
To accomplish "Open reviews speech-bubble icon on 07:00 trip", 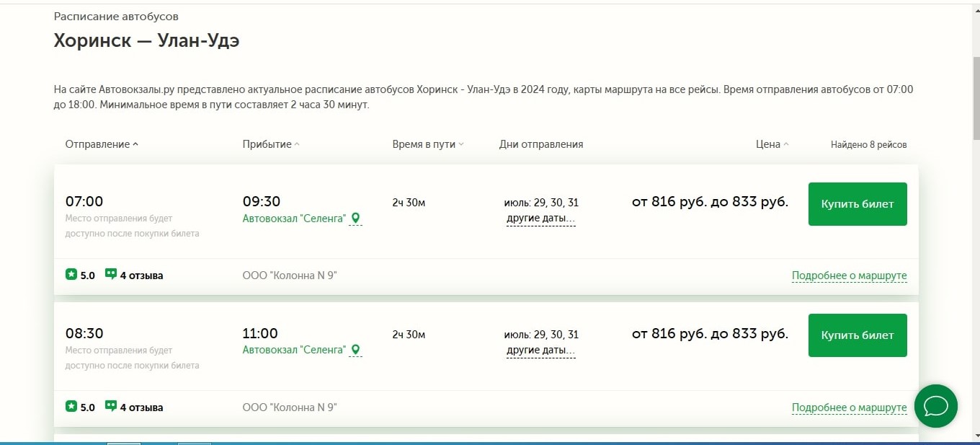I will tap(111, 275).
